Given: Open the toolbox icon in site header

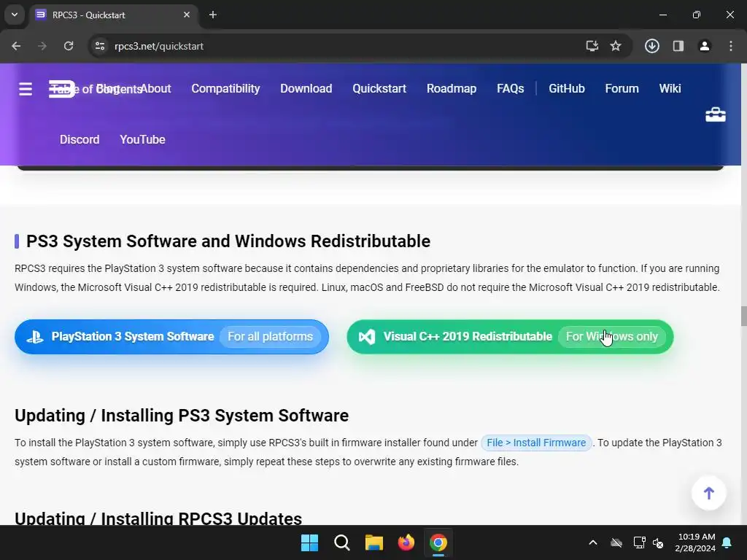Looking at the screenshot, I should point(715,114).
